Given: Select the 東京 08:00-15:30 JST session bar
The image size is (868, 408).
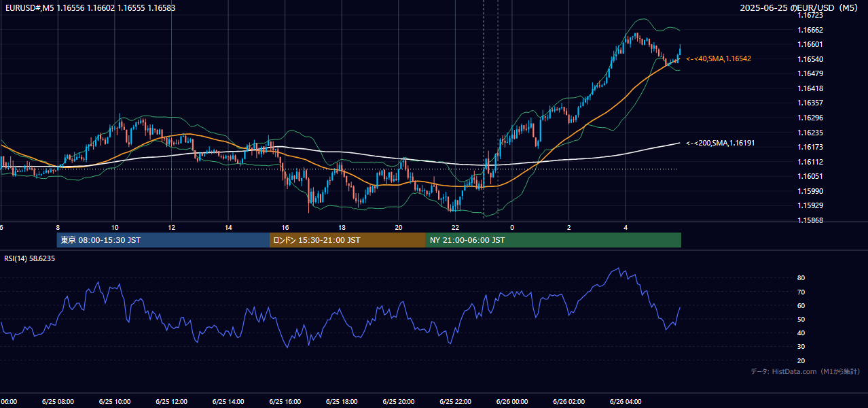Looking at the screenshot, I should [x=163, y=240].
